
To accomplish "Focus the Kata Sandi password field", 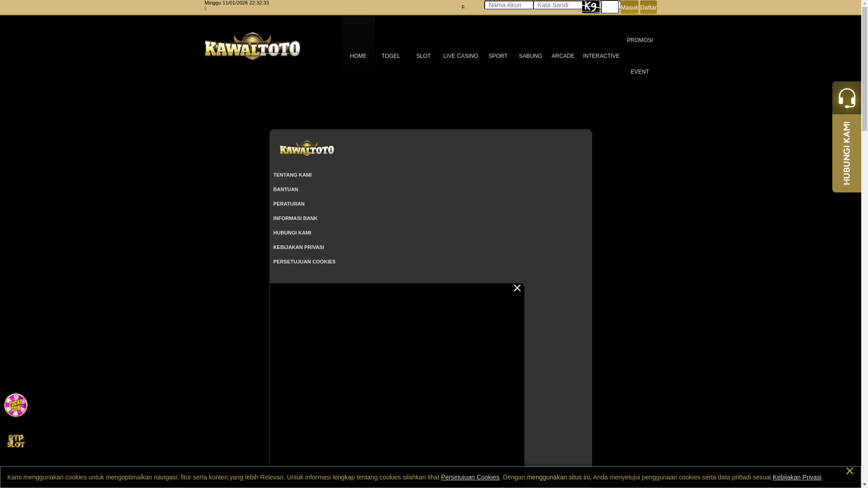I will click(x=557, y=5).
